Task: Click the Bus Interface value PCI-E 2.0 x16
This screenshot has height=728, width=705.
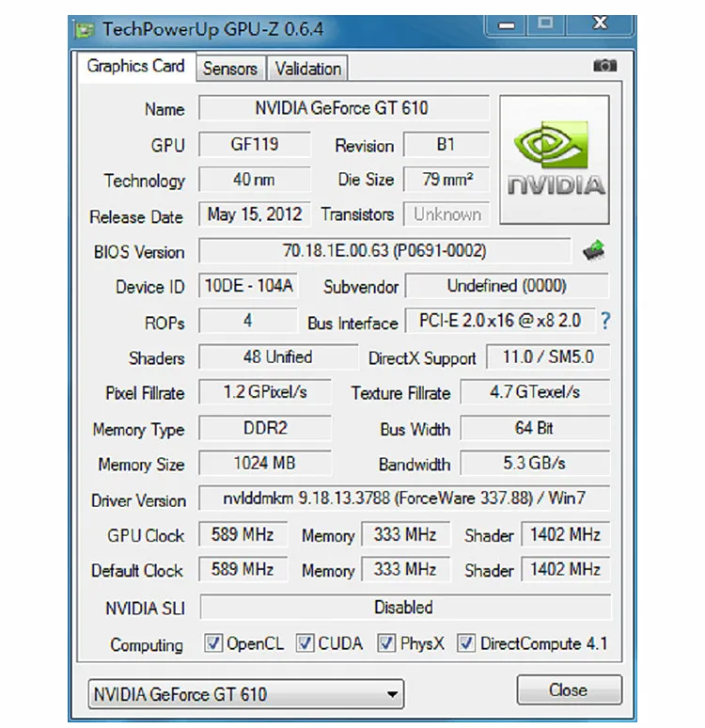Action: tap(500, 321)
